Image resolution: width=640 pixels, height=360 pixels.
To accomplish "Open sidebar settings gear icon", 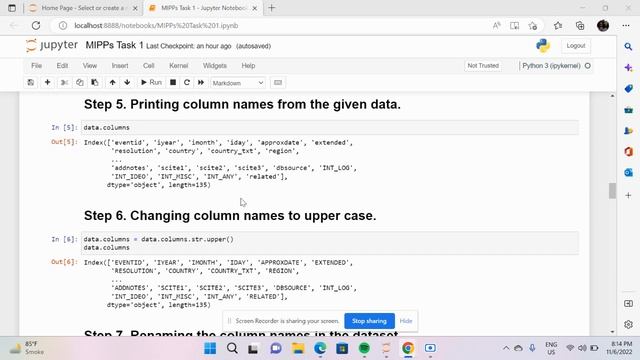I will (x=628, y=324).
